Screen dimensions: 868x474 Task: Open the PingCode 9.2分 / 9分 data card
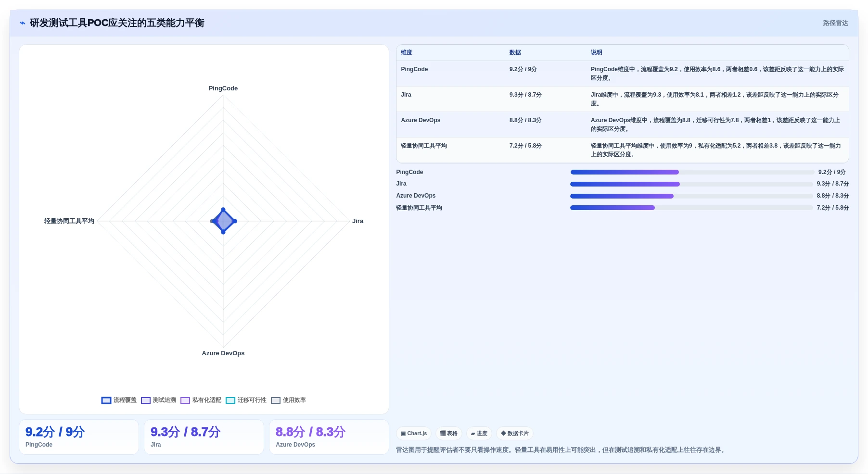pyautogui.click(x=79, y=437)
